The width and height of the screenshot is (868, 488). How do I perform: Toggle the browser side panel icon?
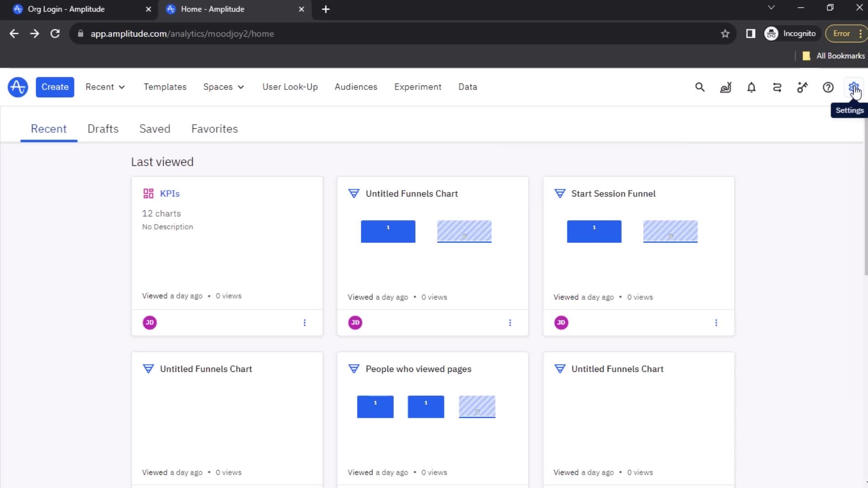[x=750, y=34]
